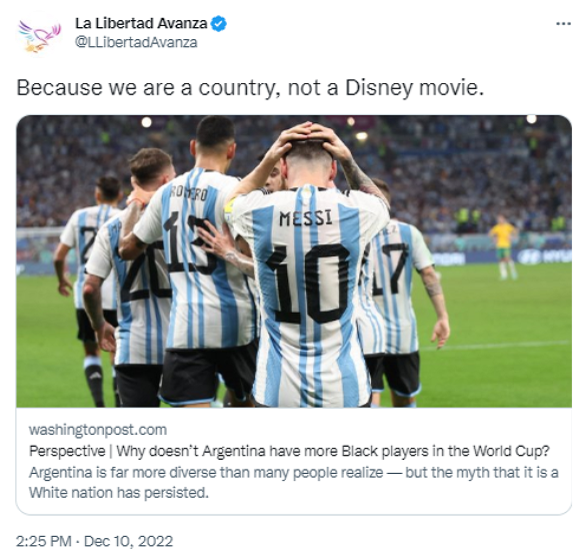Click the La Libertad Avanza display name

pos(141,23)
